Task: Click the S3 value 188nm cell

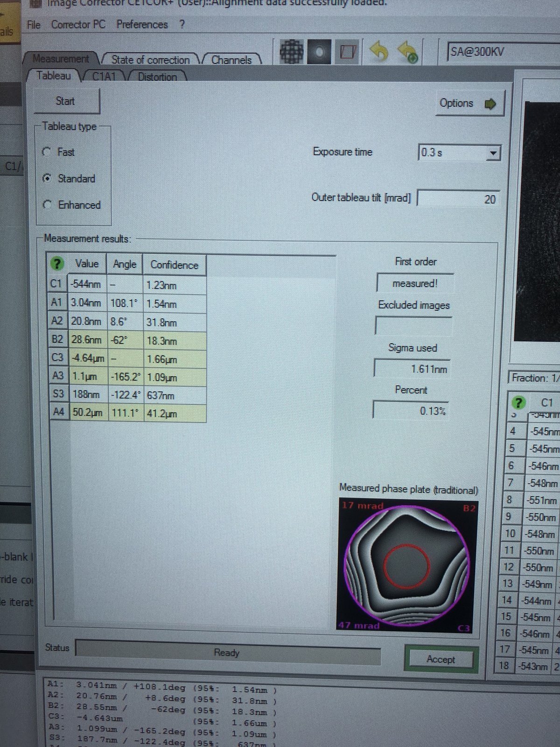Action: pos(88,395)
